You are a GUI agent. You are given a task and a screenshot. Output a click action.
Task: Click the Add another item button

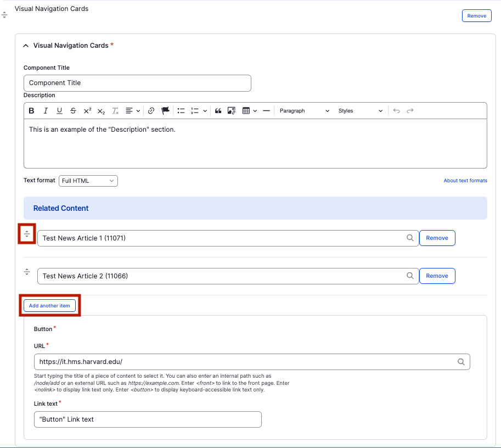coord(49,306)
